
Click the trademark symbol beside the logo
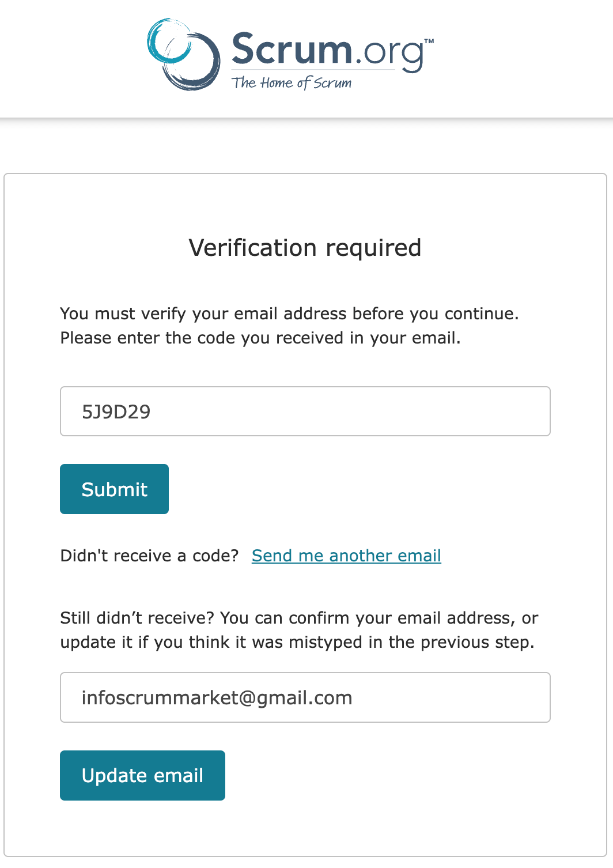pos(429,41)
